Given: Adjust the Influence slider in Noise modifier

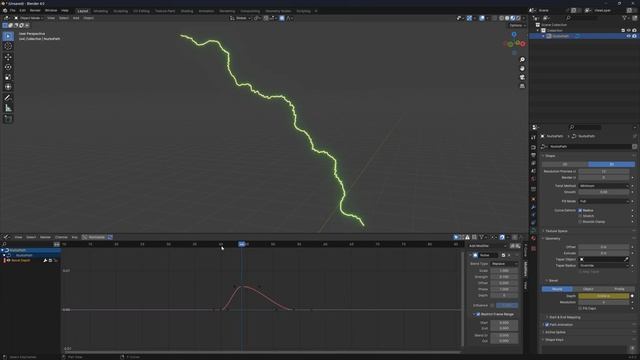Looking at the screenshot, I should click(507, 305).
